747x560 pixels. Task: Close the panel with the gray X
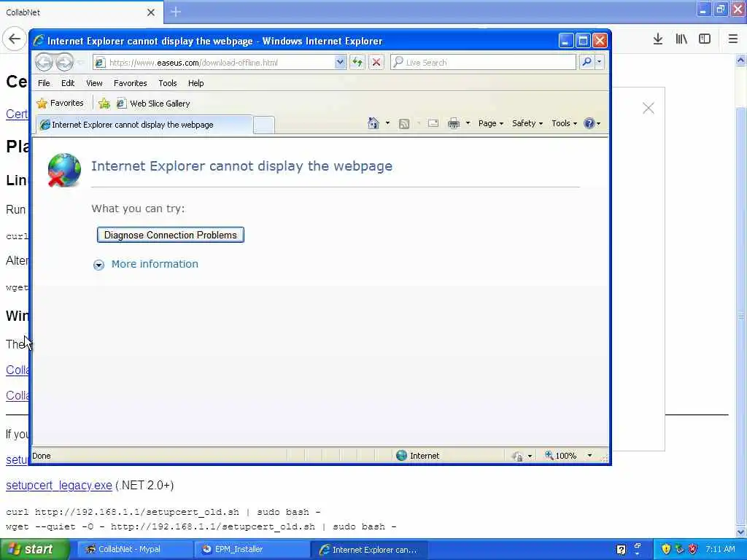[x=648, y=108]
